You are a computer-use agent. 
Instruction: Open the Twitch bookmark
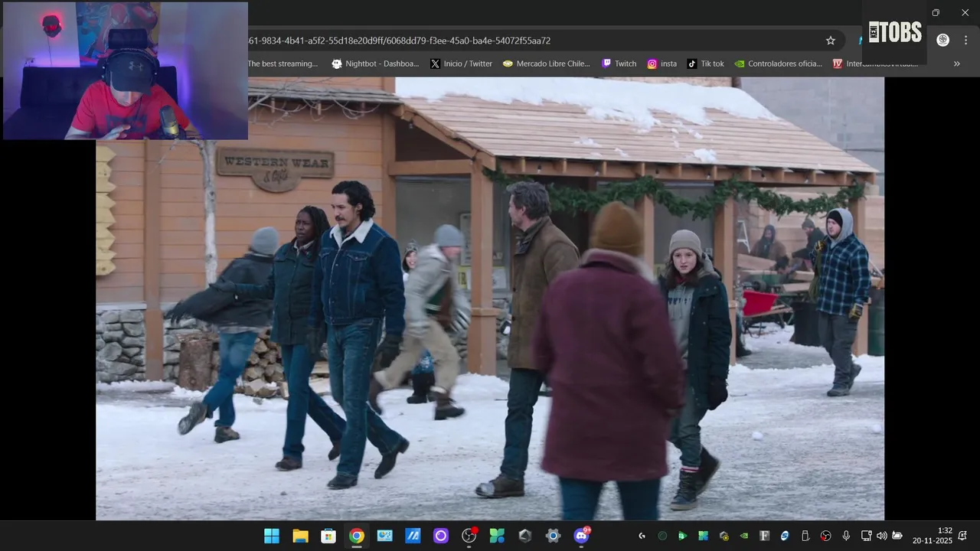pos(619,64)
